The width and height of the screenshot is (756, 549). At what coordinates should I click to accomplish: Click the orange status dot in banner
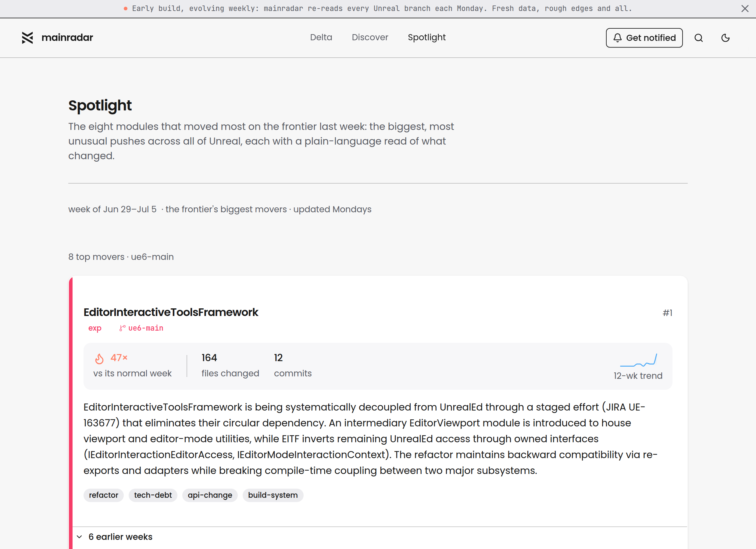(125, 9)
